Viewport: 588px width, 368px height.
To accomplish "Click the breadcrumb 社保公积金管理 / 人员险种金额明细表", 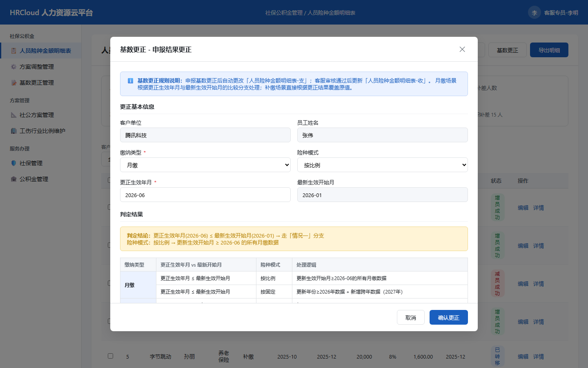I will 310,13.
